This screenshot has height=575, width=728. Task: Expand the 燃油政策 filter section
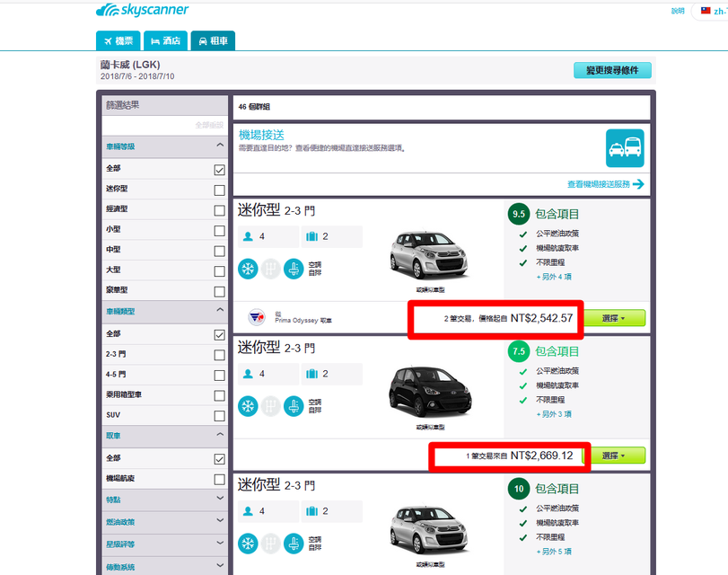tap(219, 521)
